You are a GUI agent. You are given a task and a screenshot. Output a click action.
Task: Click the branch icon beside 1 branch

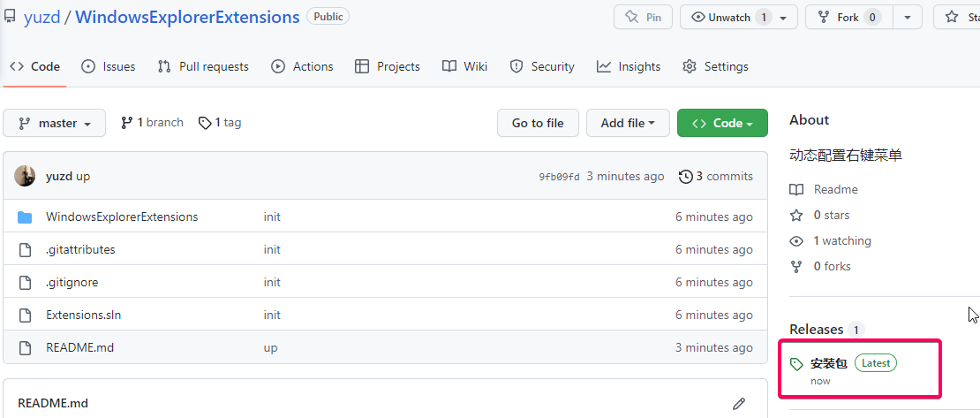click(x=127, y=123)
